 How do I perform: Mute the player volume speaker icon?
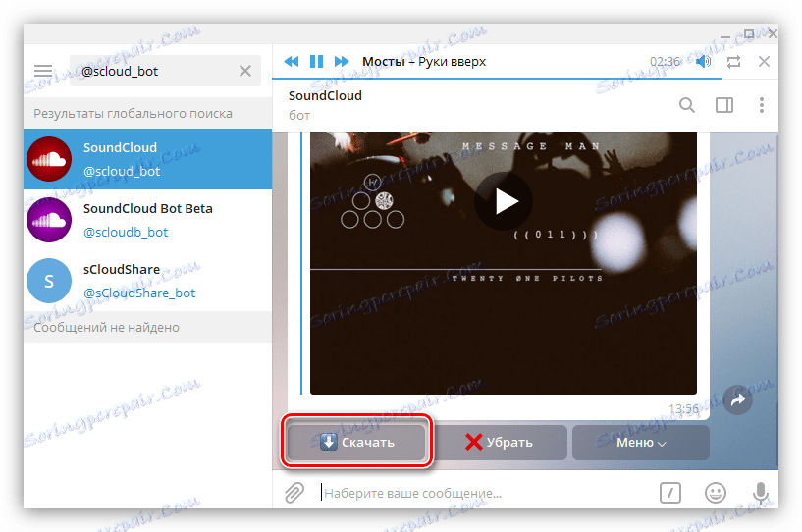pyautogui.click(x=703, y=62)
